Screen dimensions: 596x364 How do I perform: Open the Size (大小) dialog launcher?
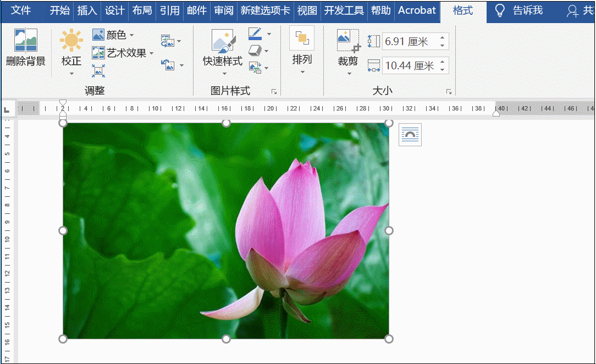click(449, 92)
